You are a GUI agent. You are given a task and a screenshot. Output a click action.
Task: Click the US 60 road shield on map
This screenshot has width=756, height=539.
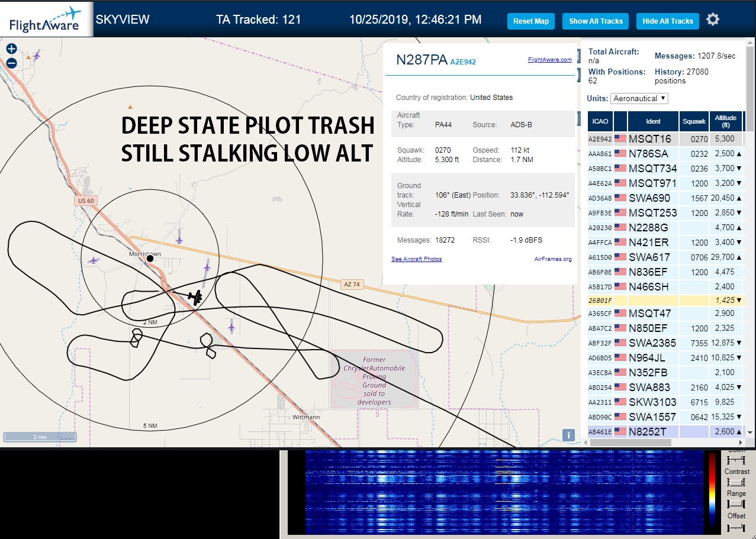(86, 201)
